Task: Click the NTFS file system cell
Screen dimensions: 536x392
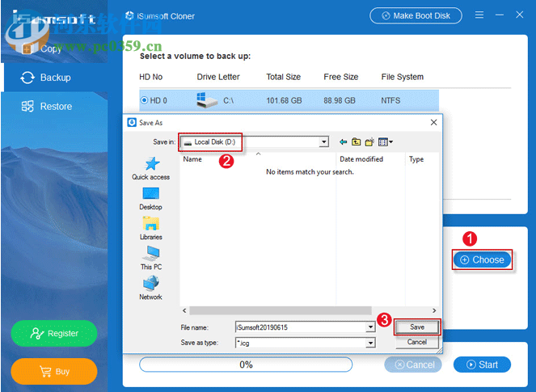Action: tap(390, 100)
